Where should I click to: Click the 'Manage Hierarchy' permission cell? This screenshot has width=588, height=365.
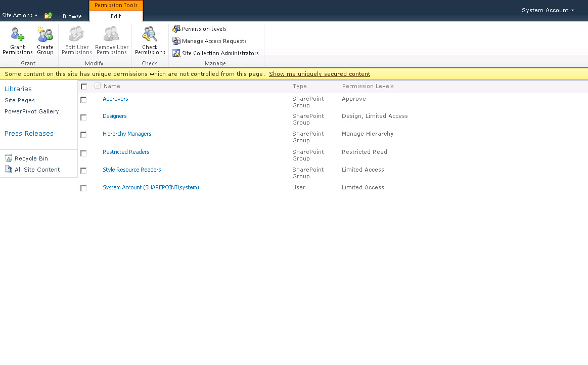pos(368,134)
